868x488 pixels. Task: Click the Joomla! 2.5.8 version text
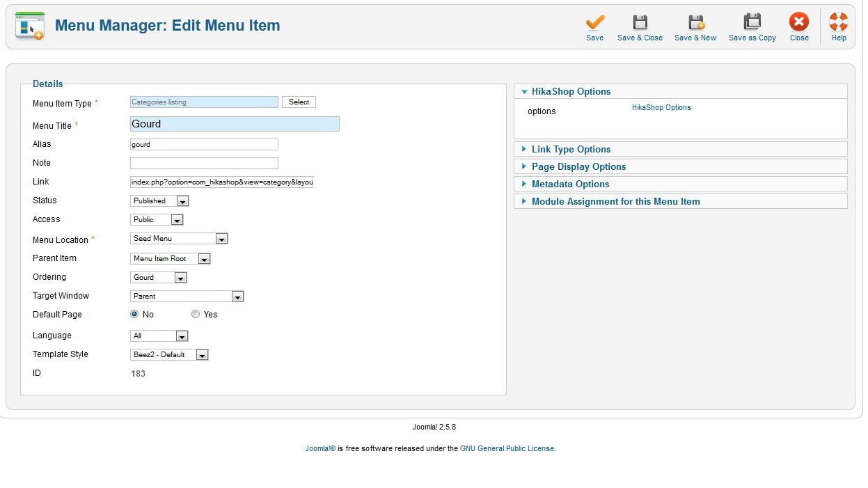pyautogui.click(x=434, y=427)
